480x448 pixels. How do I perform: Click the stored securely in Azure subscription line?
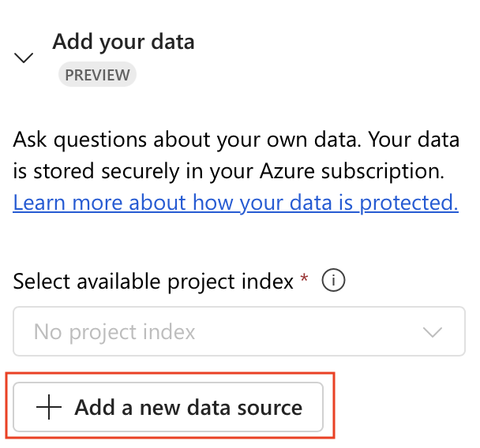pyautogui.click(x=228, y=172)
